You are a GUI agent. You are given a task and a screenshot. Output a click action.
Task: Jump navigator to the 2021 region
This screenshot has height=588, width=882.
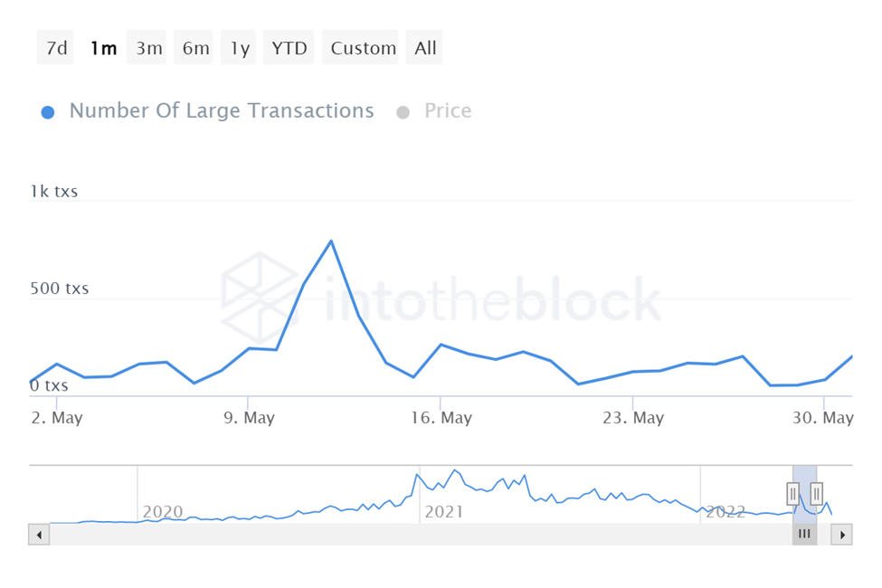coord(443,511)
